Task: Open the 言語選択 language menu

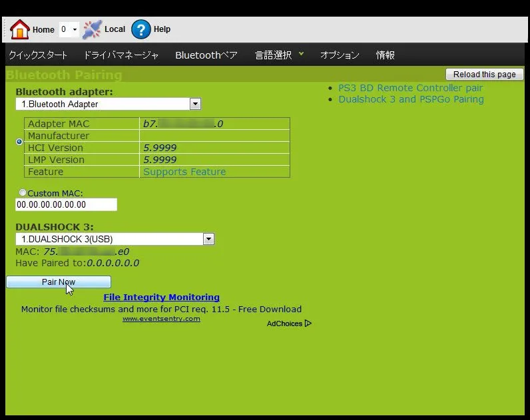Action: [279, 55]
